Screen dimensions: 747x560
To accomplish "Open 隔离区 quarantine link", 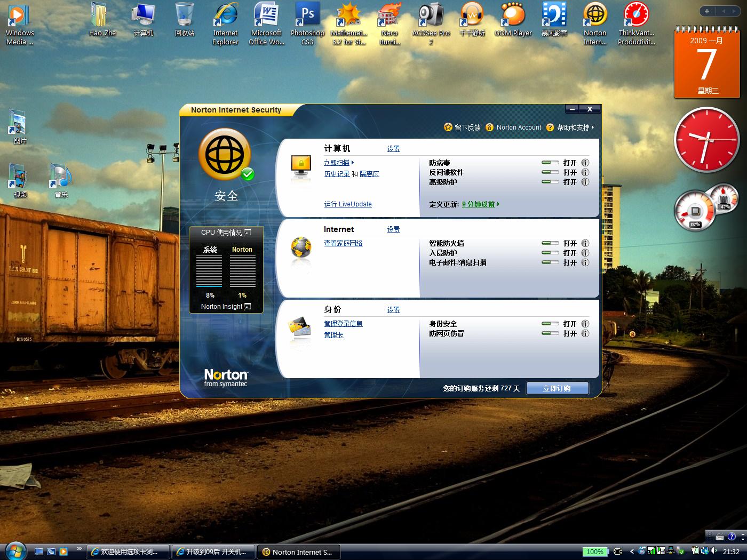I will pos(369,174).
